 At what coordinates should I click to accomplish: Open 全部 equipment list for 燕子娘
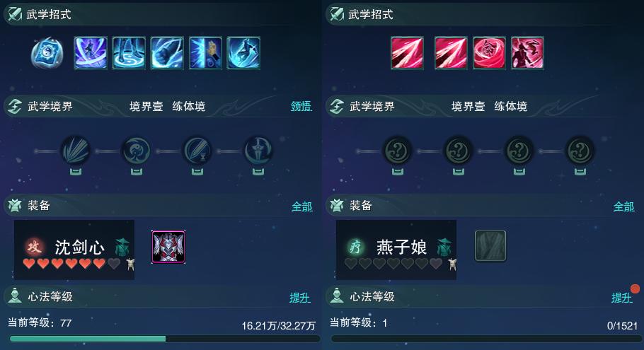[624, 206]
